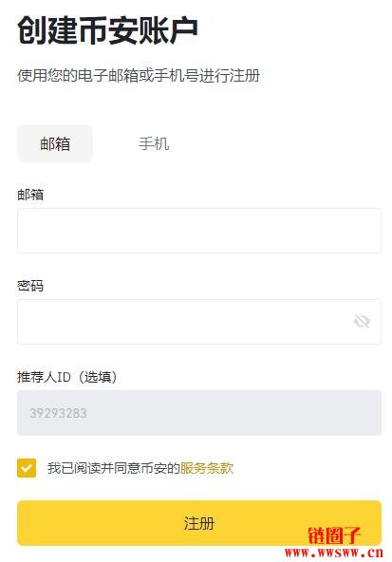Click the 创建币安账户 heading
The image size is (392, 562).
[107, 30]
